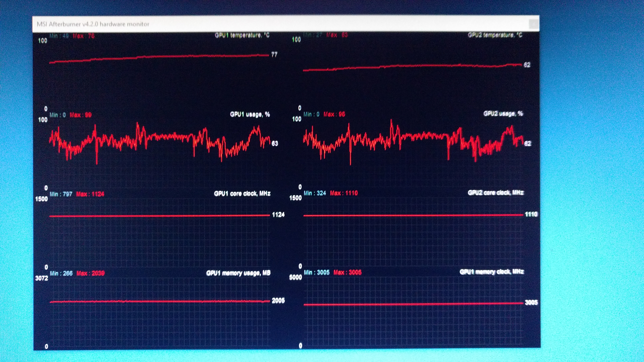
Task: Click the GPU1 memory usage graph line
Action: [159, 301]
